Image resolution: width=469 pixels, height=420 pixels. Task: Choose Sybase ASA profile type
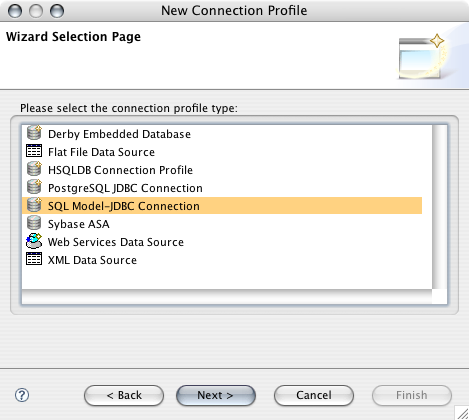pyautogui.click(x=222, y=224)
